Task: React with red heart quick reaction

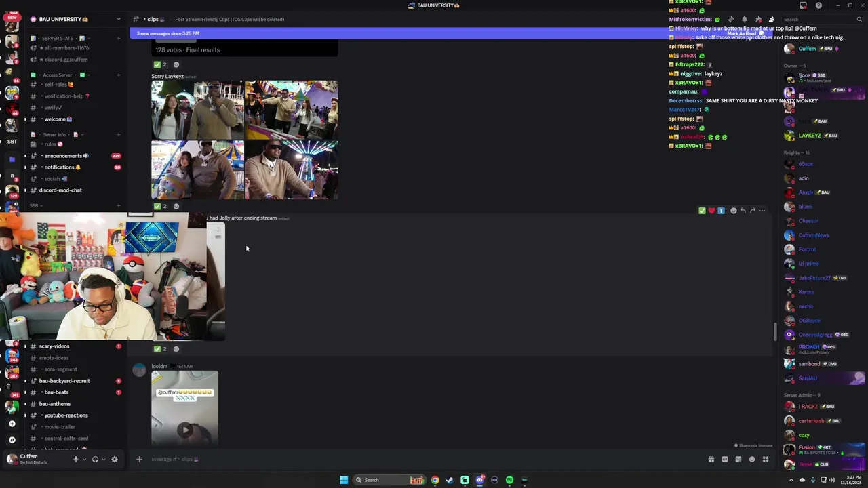Action: (x=711, y=211)
